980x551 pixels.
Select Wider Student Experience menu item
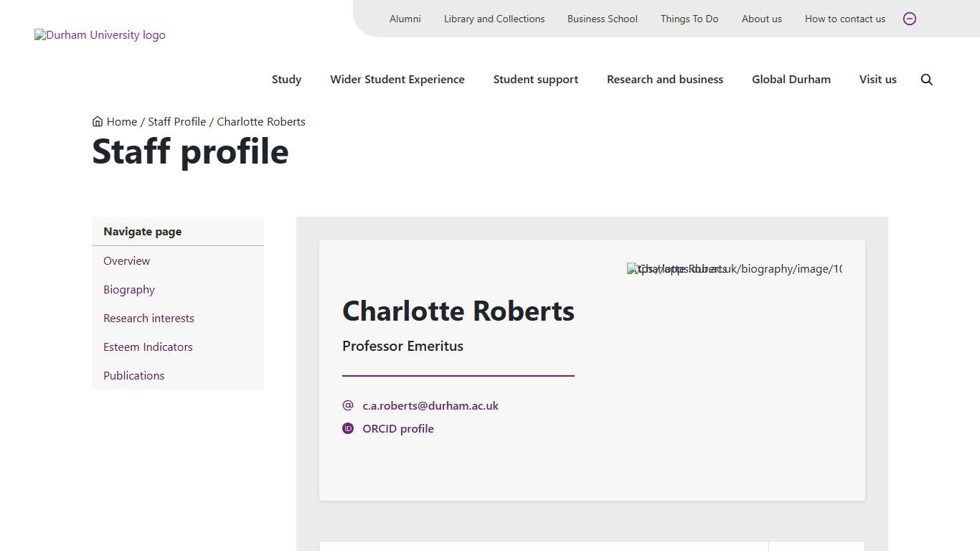(x=397, y=80)
